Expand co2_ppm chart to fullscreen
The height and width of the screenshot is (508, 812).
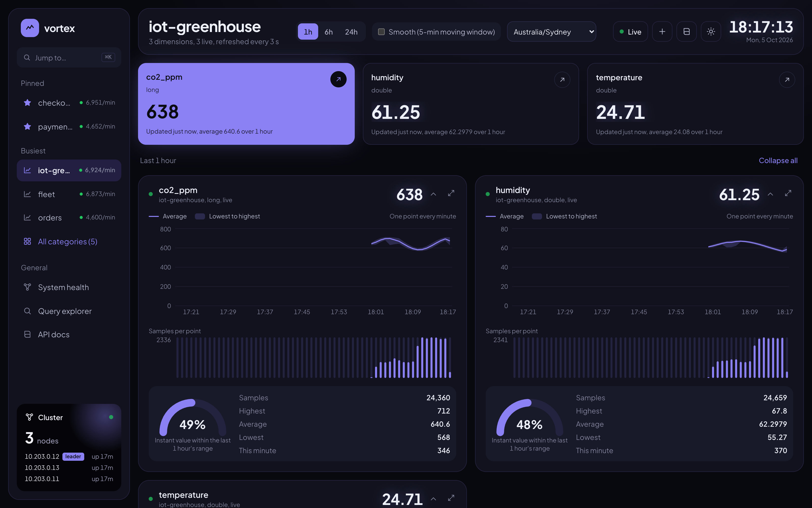click(x=451, y=194)
